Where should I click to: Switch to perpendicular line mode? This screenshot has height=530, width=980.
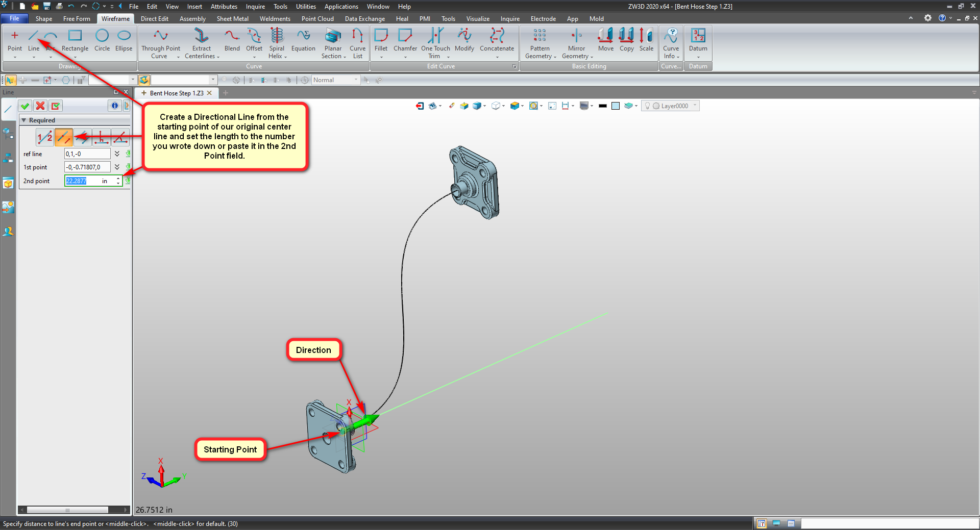pyautogui.click(x=102, y=137)
